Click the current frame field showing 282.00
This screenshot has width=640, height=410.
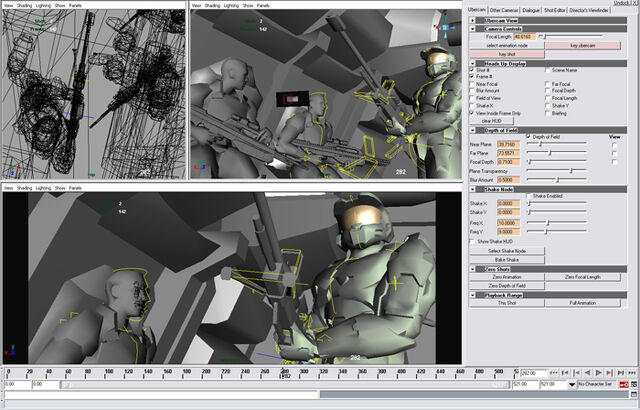(x=534, y=373)
